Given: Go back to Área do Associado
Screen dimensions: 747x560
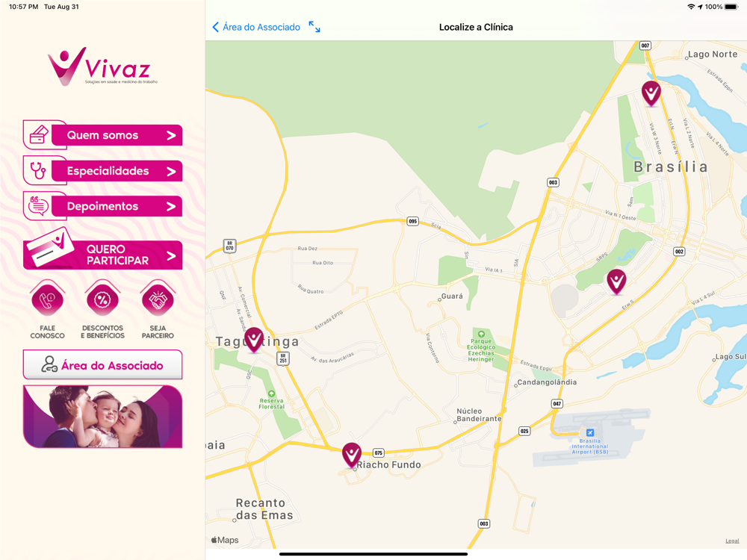Looking at the screenshot, I should tap(256, 27).
